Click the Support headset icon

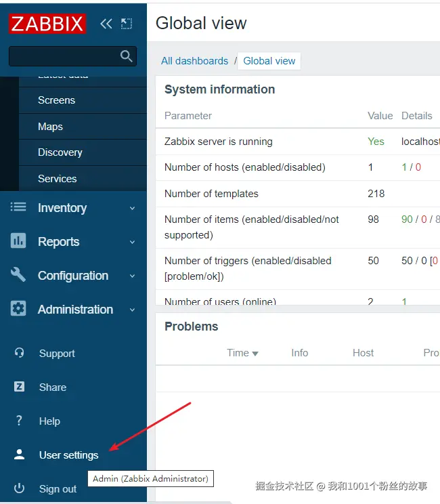click(x=19, y=353)
